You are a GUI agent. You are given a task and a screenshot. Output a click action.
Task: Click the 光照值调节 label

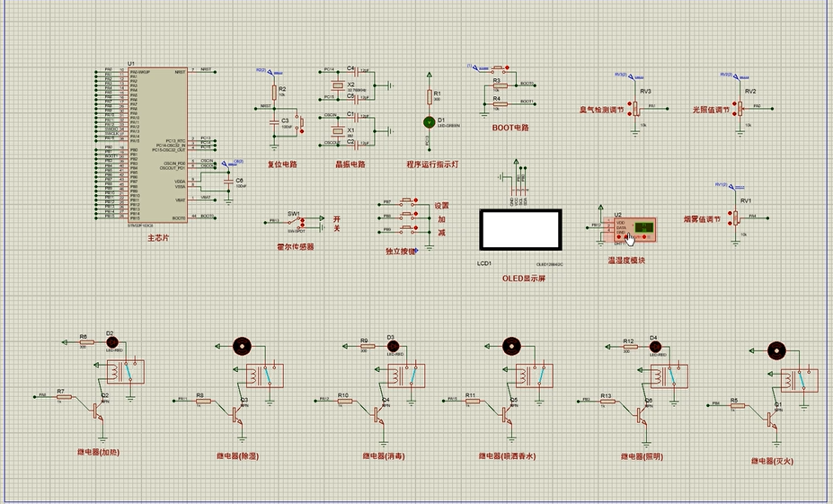click(x=711, y=110)
